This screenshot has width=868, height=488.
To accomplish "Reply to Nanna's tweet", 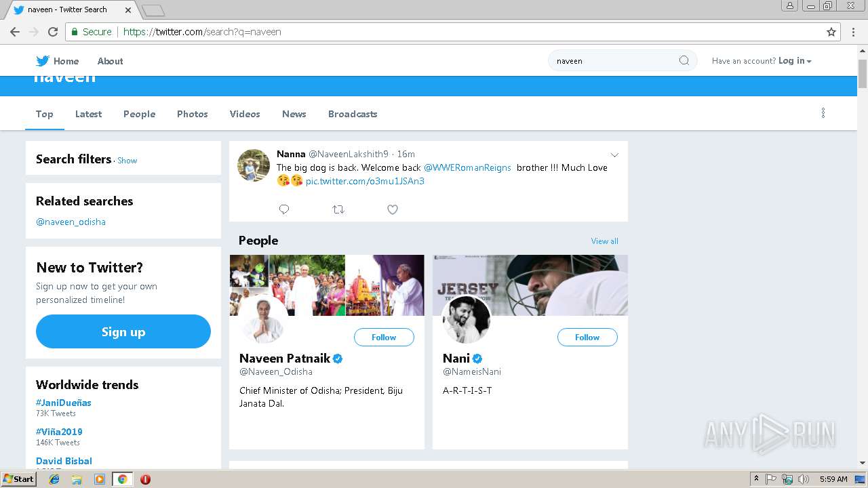I will click(284, 209).
